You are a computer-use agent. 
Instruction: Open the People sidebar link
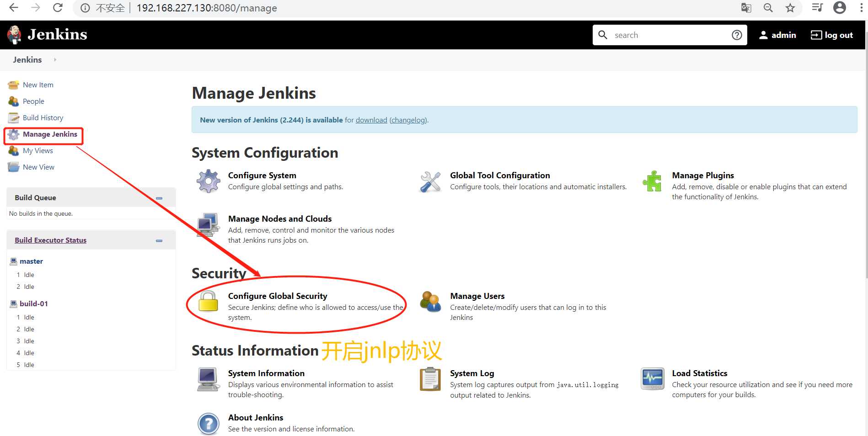33,101
